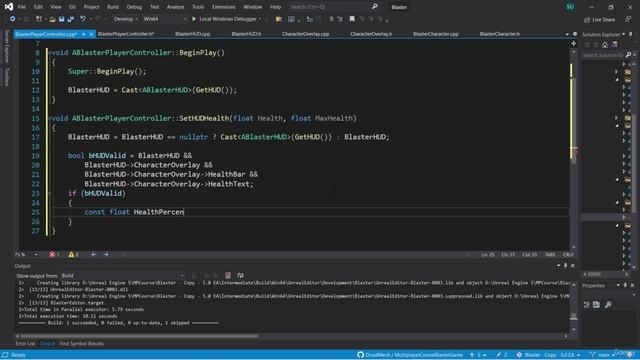Open DruidMech GitHub repository status item
The image size is (640, 360).
click(410, 355)
